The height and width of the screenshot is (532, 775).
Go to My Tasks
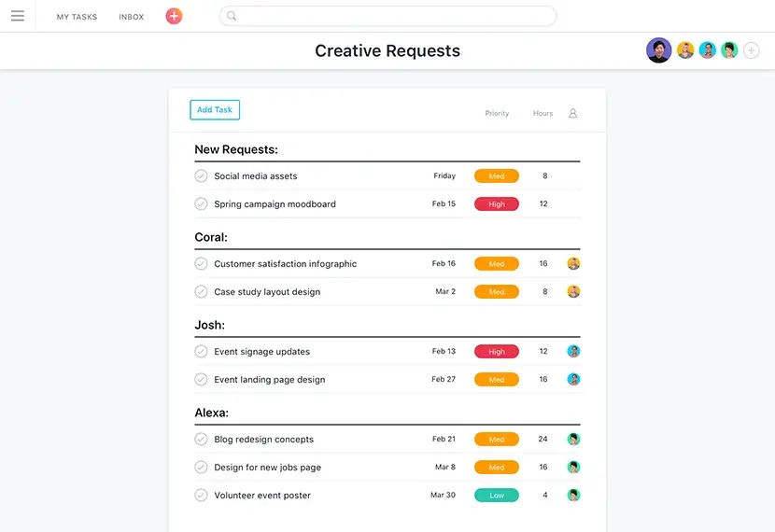pyautogui.click(x=77, y=17)
